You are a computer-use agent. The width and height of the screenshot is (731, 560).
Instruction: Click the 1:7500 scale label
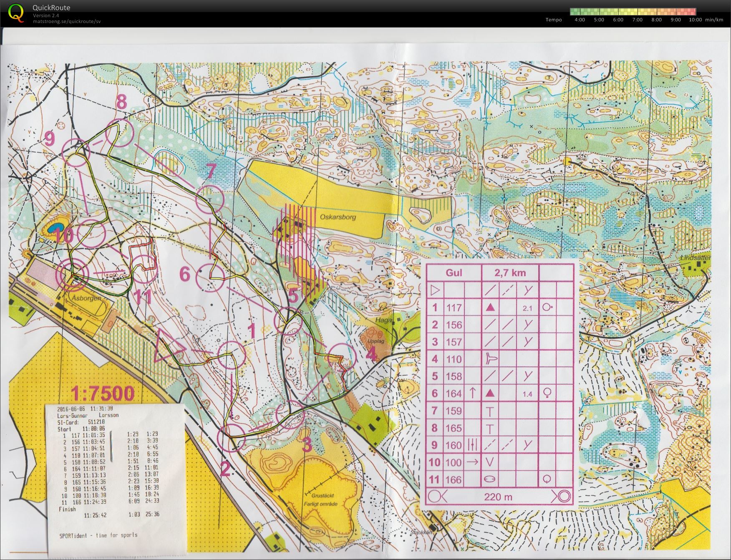click(x=103, y=393)
